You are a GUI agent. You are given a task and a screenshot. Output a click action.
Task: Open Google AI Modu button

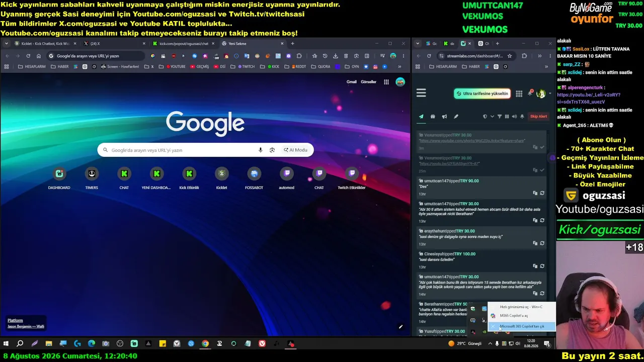295,150
